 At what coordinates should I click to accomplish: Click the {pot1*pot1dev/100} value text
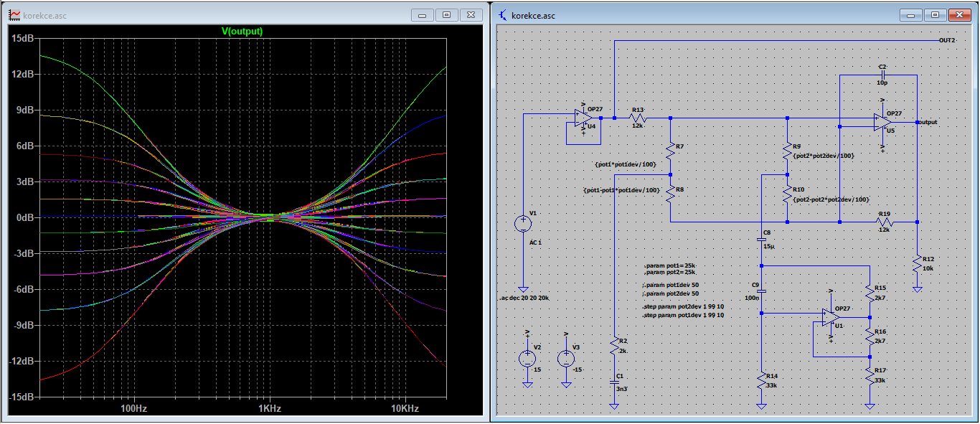pyautogui.click(x=625, y=164)
